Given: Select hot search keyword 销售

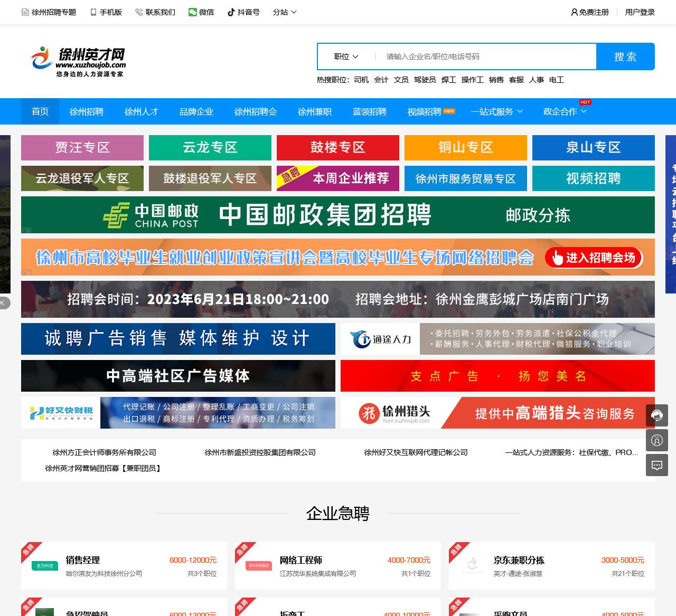Looking at the screenshot, I should 496,80.
